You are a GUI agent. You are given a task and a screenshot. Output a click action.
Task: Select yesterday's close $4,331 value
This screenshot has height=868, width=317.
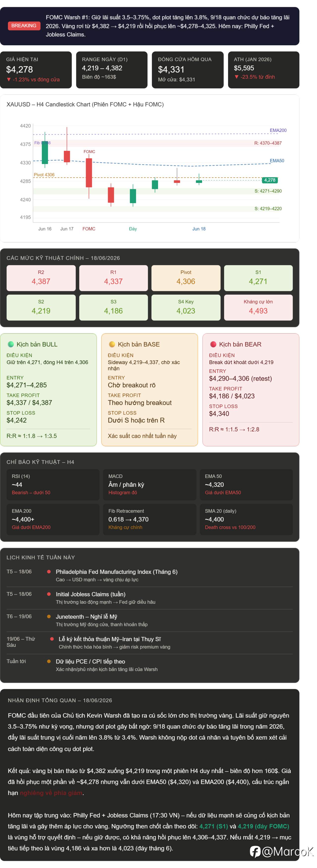[171, 70]
